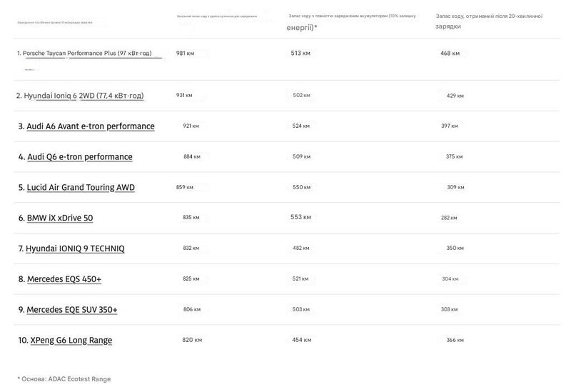Click the 981 км value for Porsche Taycan
This screenshot has height=392, width=571.
coord(185,54)
